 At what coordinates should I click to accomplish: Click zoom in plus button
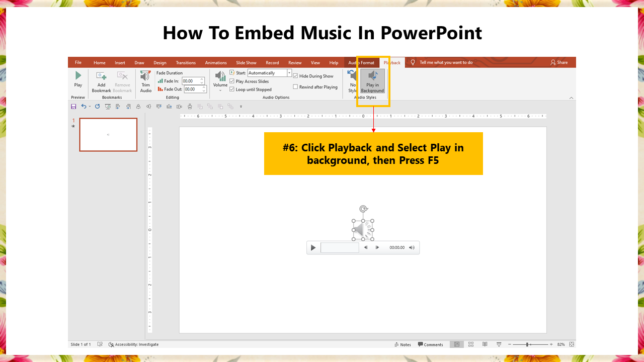(x=551, y=344)
